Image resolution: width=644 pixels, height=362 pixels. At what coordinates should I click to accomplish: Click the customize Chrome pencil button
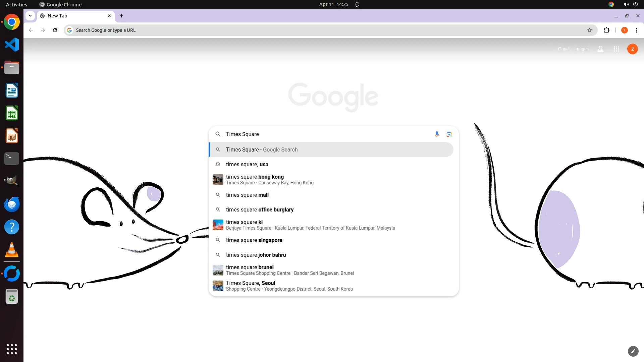coord(633,351)
